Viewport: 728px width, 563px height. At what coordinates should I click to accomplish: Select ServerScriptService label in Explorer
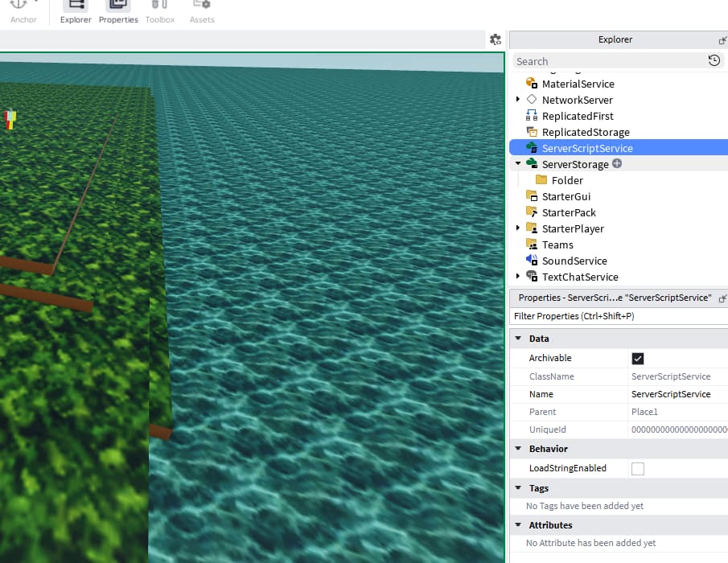(x=587, y=148)
